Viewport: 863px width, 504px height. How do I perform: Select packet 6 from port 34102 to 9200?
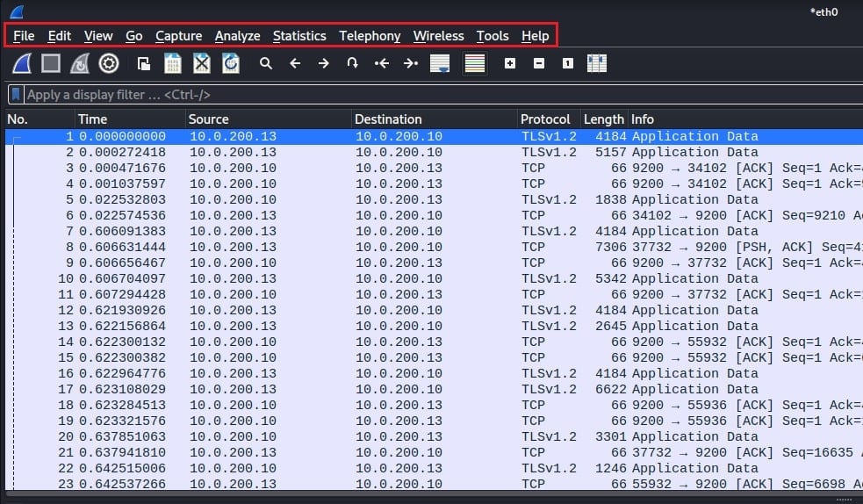coord(435,216)
